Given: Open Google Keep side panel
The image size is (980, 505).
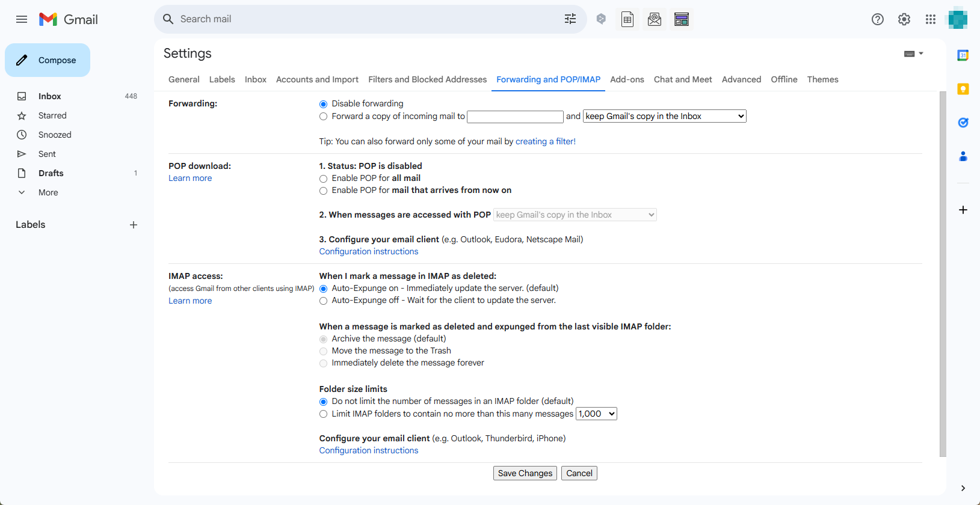Looking at the screenshot, I should point(963,89).
